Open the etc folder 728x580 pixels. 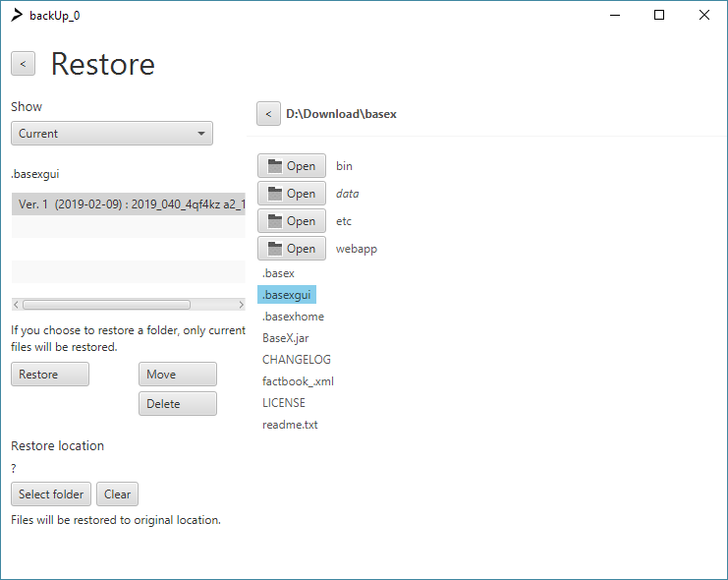click(292, 221)
